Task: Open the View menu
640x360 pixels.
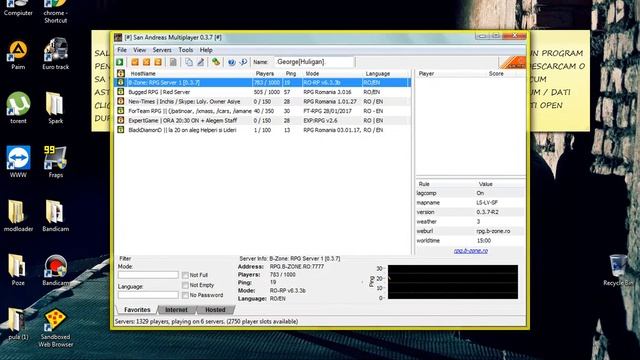Action: (140, 50)
